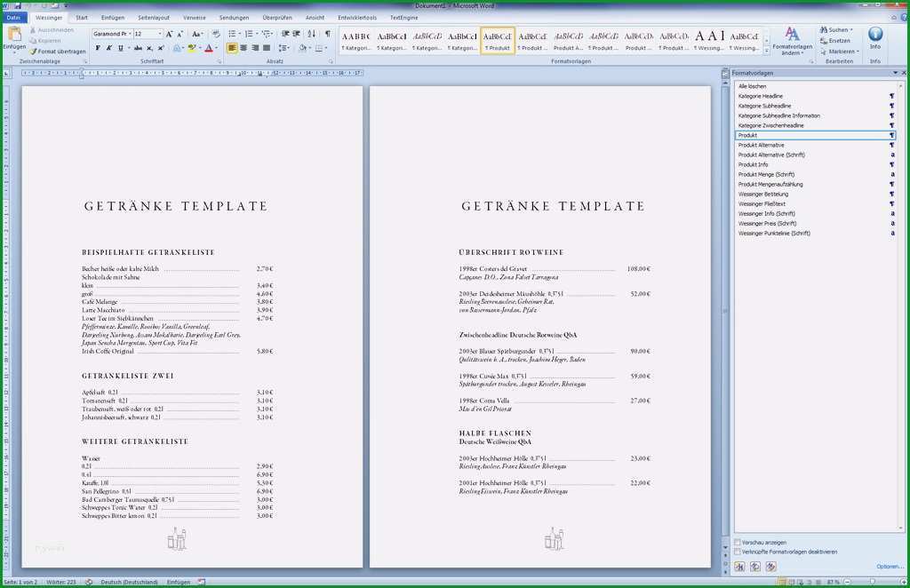Click Wörter: 223 in status bar
The image size is (910, 588).
click(61, 582)
